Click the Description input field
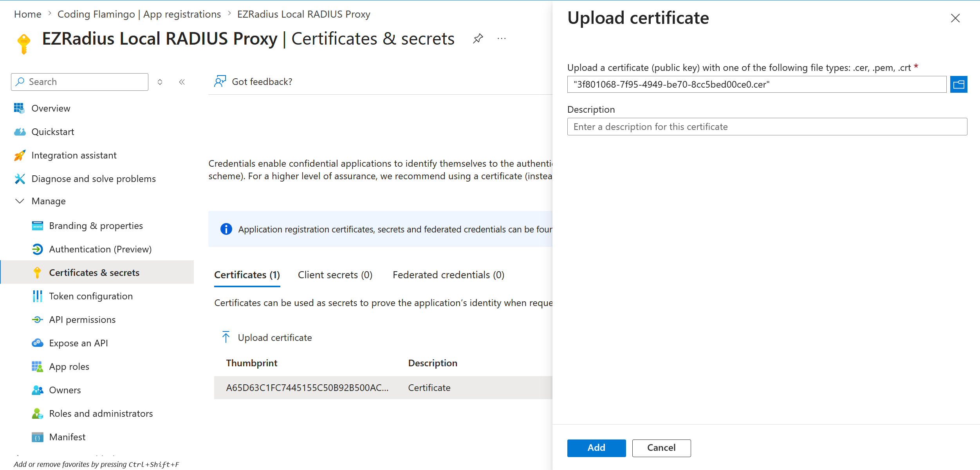Screen dimensions: 980x470 767,127
